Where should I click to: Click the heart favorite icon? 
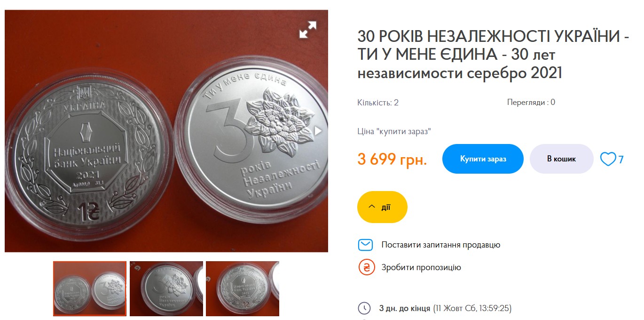pyautogui.click(x=608, y=159)
